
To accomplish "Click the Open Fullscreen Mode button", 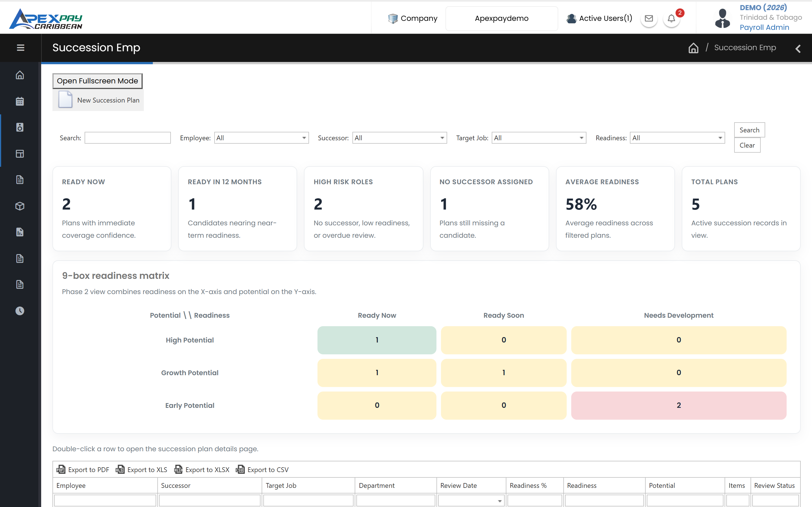I will (x=97, y=81).
